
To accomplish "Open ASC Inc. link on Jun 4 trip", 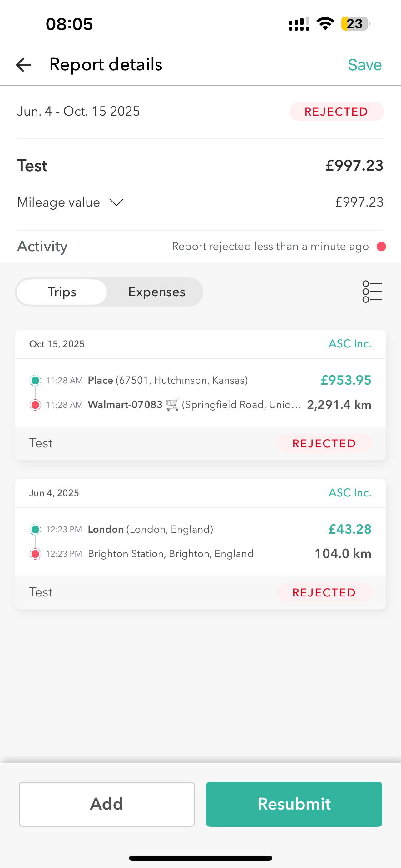I will pyautogui.click(x=350, y=493).
